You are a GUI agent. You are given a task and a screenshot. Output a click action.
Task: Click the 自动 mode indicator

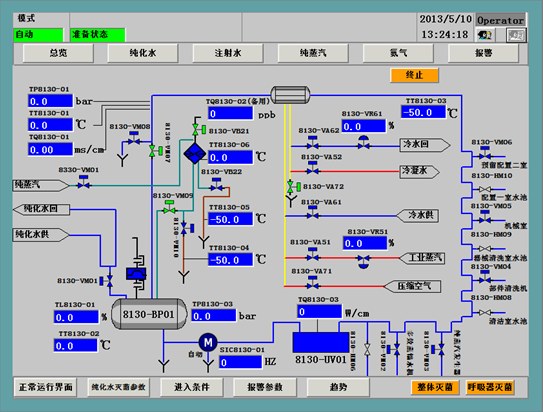tap(38, 35)
